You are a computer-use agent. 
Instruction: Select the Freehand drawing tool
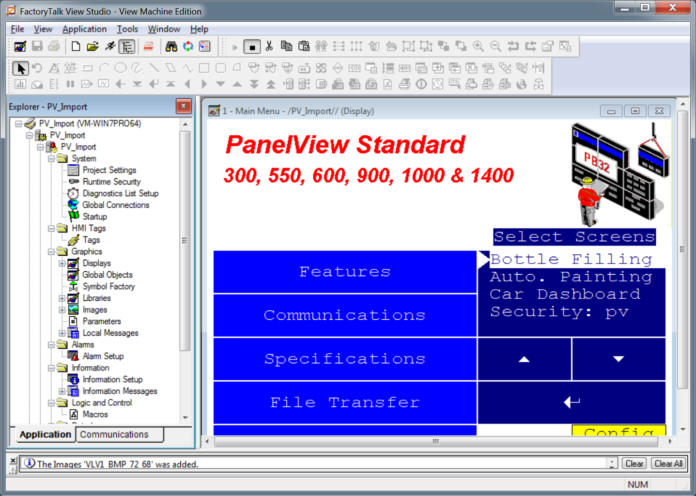coord(137,68)
